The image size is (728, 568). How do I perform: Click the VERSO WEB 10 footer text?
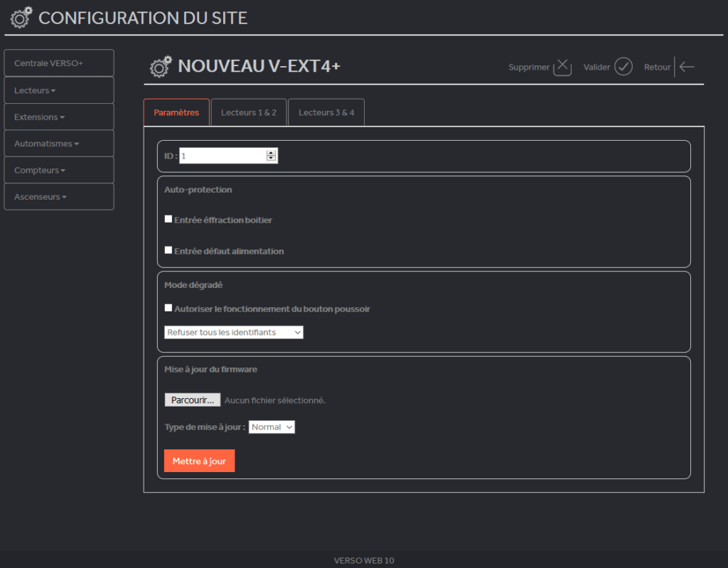[364, 561]
